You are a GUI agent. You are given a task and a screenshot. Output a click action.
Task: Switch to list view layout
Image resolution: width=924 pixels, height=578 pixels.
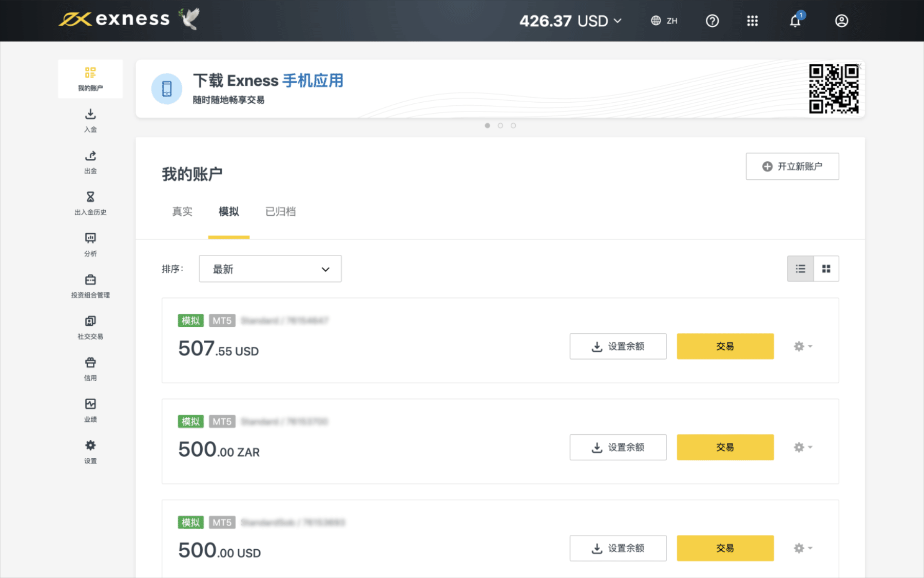[800, 269]
